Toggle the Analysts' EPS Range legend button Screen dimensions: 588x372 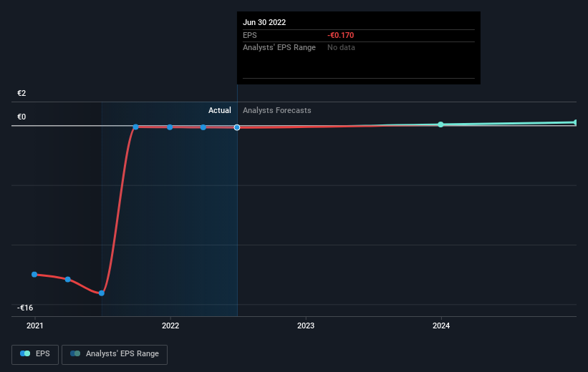[115, 354]
